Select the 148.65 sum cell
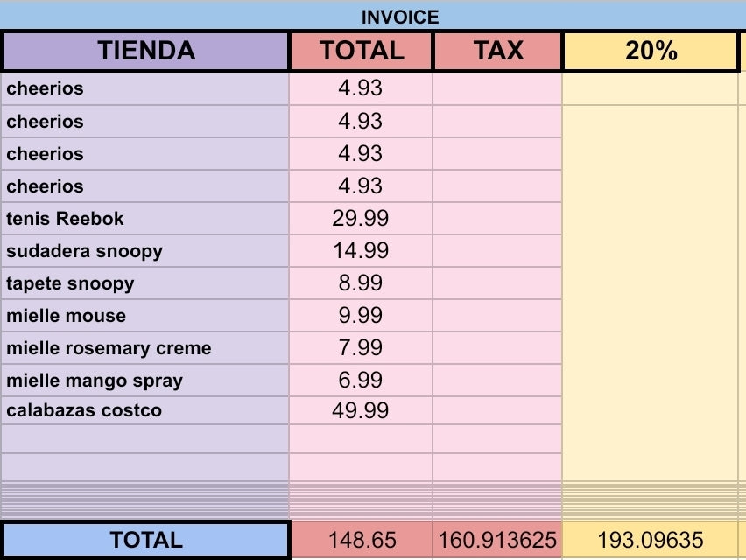The image size is (746, 560). click(361, 541)
